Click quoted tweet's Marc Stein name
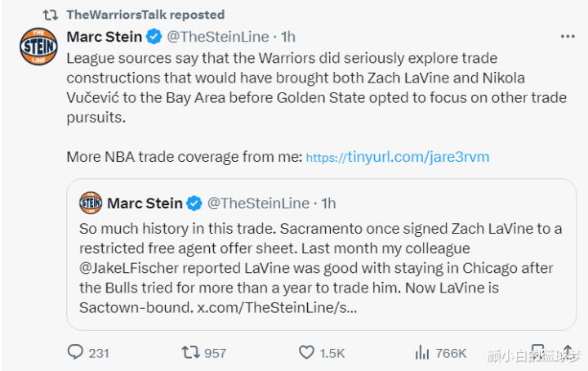588x371 pixels. pyautogui.click(x=144, y=203)
